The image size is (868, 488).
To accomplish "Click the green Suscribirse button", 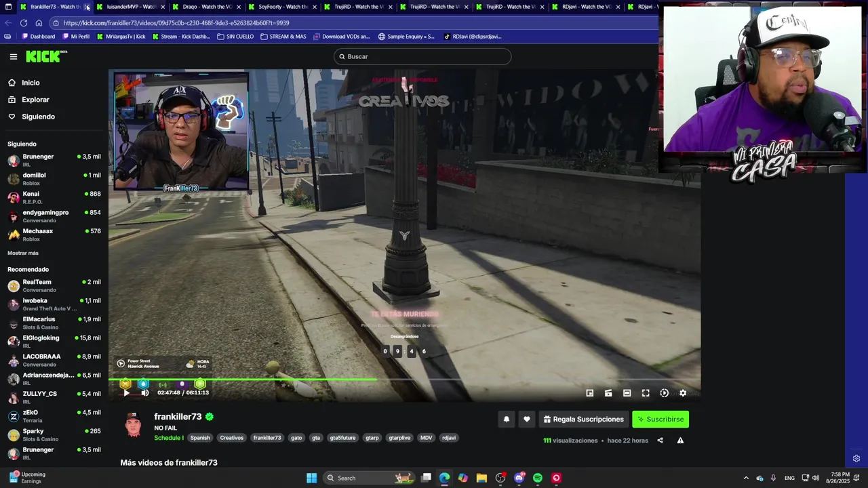I will tap(660, 420).
